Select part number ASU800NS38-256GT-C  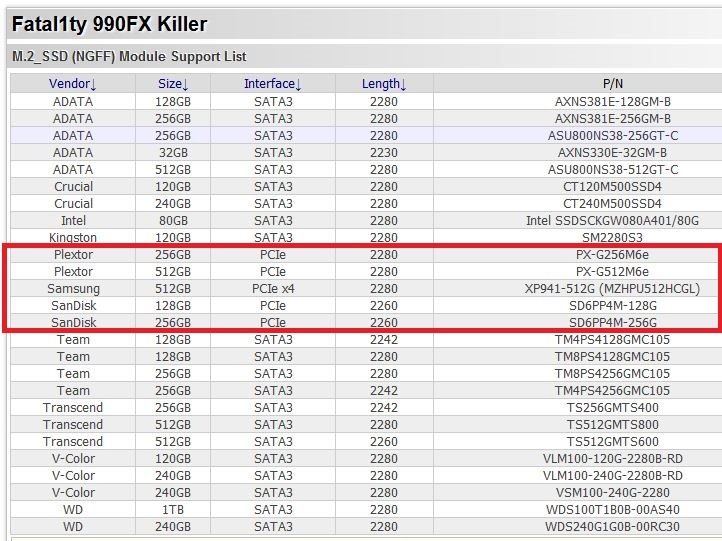[x=612, y=135]
